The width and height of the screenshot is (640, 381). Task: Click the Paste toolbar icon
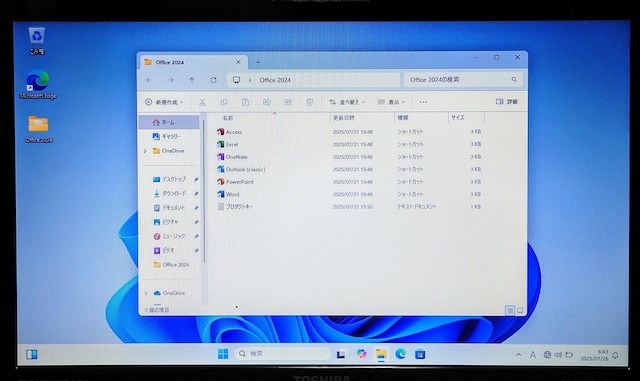click(245, 102)
